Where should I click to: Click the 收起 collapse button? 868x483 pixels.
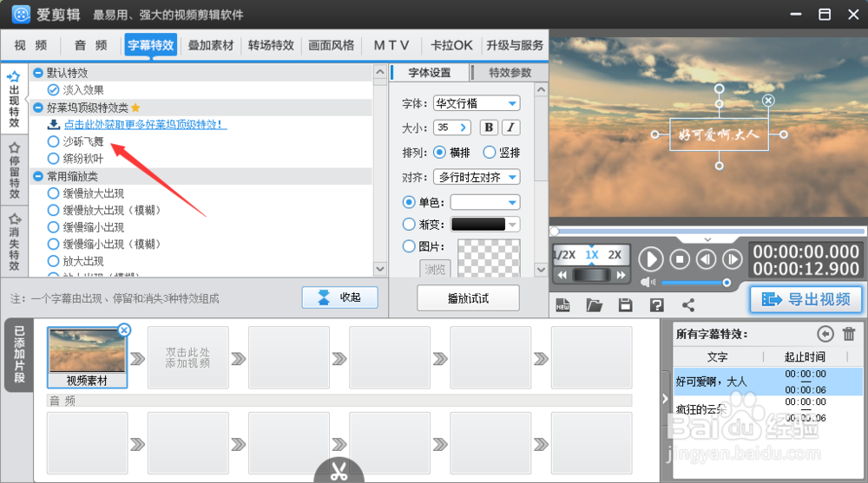340,297
